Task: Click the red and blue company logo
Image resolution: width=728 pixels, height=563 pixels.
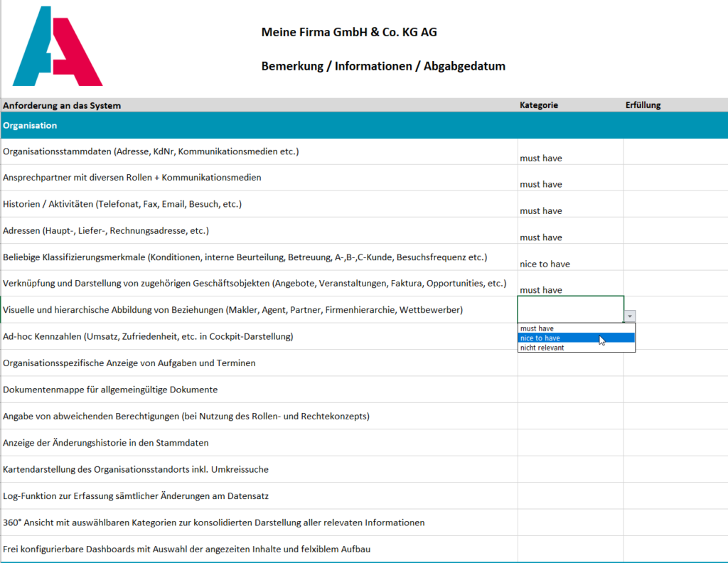Action: [x=58, y=46]
